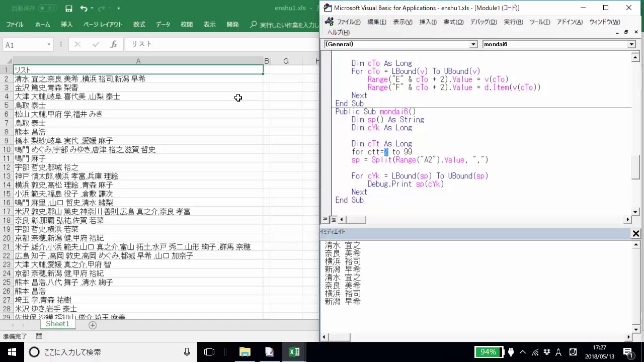
Task: Switch to Procedure View in code window
Action: click(x=325, y=220)
